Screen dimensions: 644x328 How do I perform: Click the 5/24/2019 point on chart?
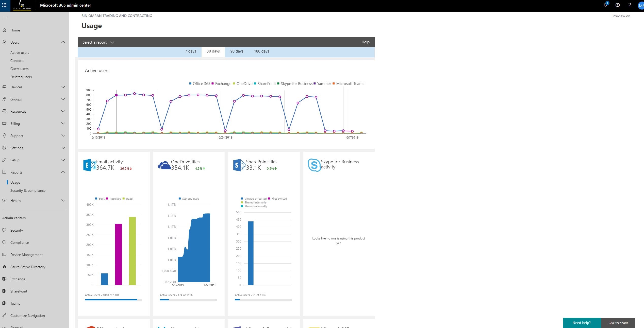[225, 131]
